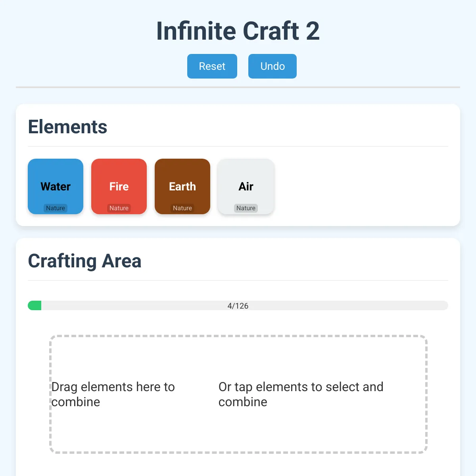Click the "Drag elements here to combine" text
Viewport: 476px width, 476px height.
(x=113, y=394)
